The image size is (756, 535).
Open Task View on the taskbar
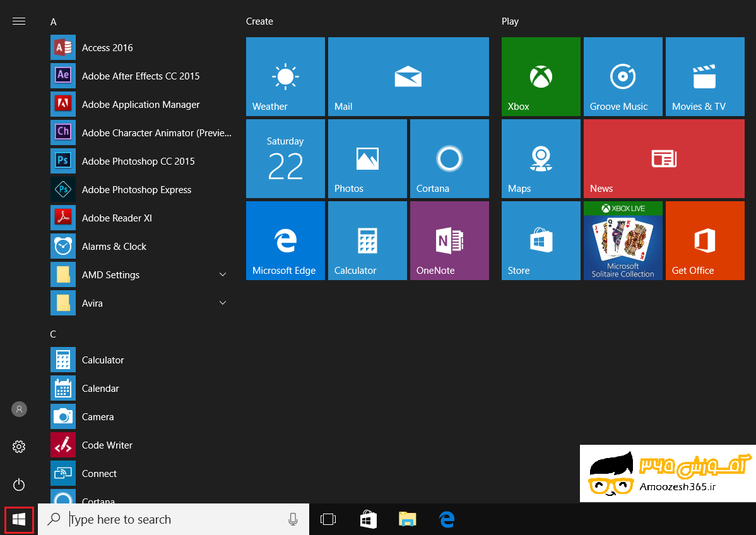pos(328,519)
